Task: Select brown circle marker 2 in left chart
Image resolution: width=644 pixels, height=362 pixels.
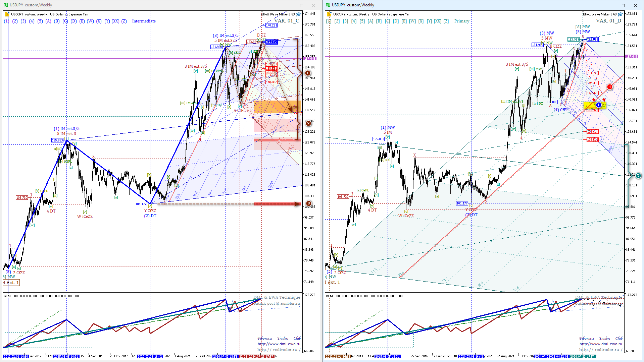Action: tap(308, 123)
